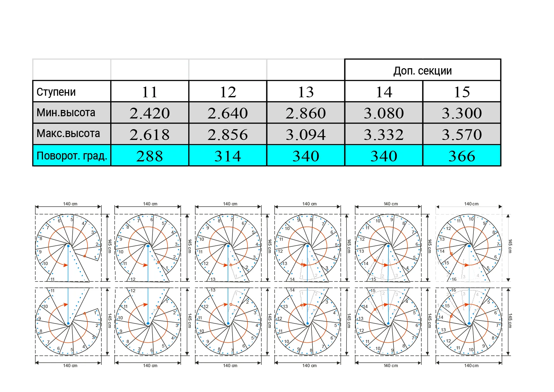Select the bottom-row 15-step staircase diagram
This screenshot has width=554, height=392.
388,322
